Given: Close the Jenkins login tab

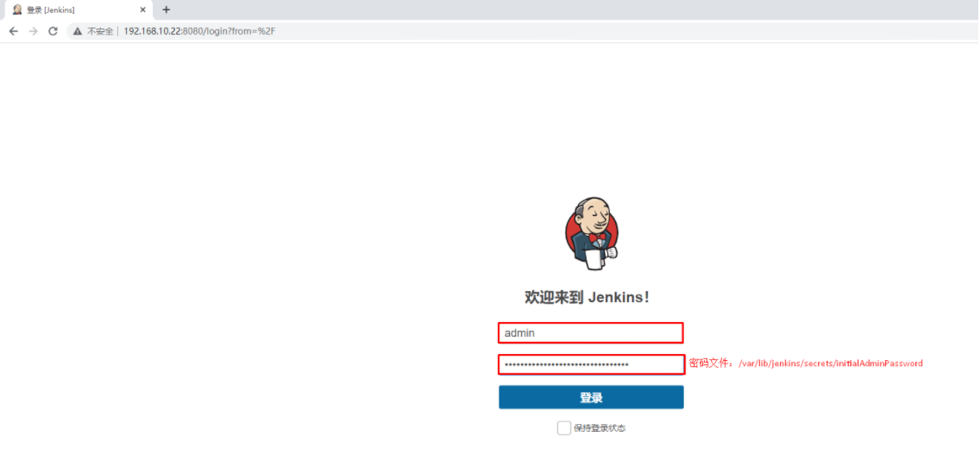Looking at the screenshot, I should click(x=142, y=10).
